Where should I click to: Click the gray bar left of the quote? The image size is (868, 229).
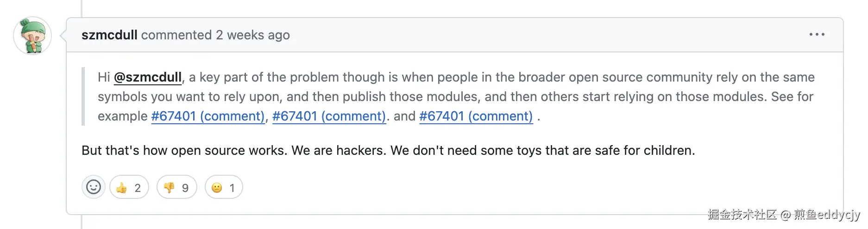tap(83, 96)
